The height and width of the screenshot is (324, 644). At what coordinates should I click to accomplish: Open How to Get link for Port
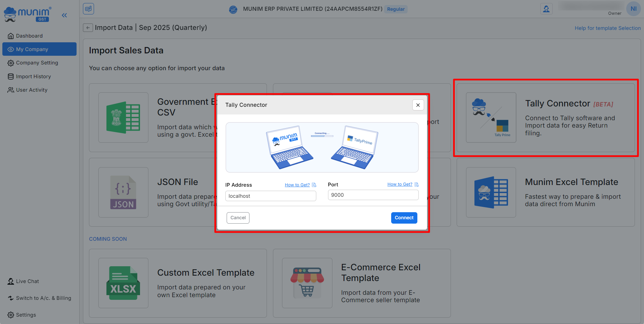[400, 184]
